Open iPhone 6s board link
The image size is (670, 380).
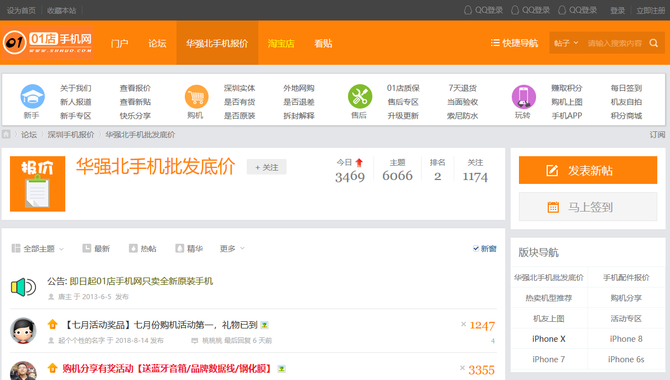click(626, 359)
